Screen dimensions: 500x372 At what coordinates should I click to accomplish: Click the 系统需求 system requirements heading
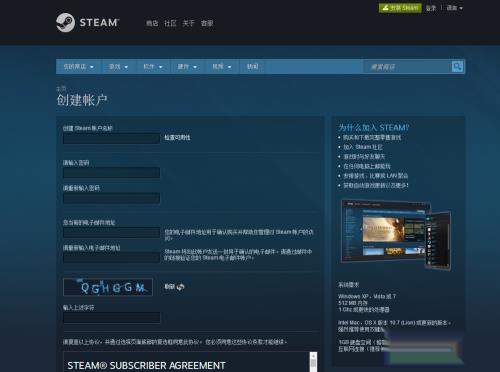pos(349,285)
